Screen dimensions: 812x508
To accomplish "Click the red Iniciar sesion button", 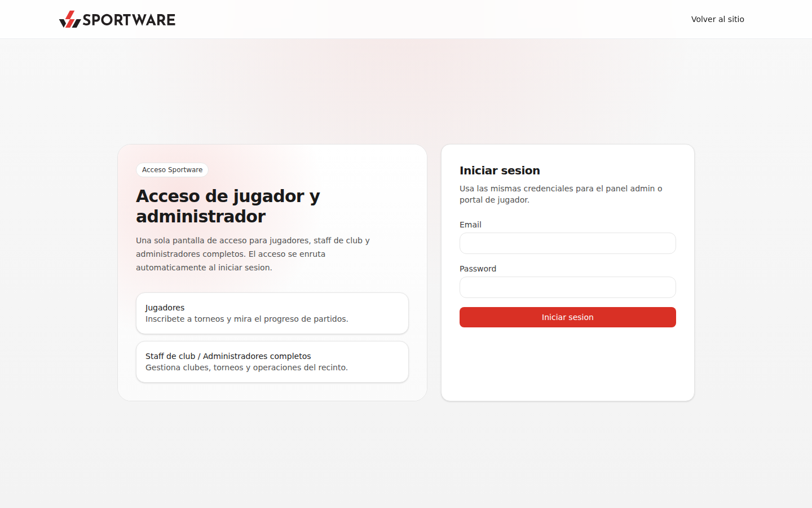I will click(x=567, y=317).
